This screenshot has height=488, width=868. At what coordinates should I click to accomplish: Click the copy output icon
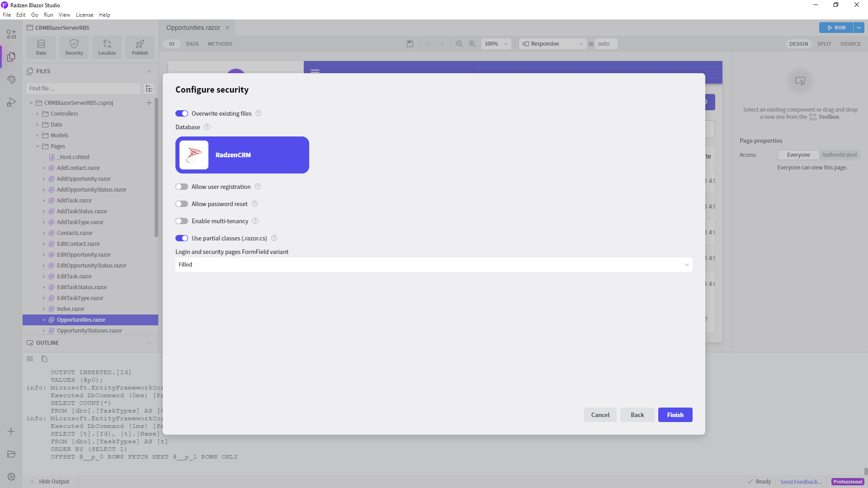pos(44,359)
